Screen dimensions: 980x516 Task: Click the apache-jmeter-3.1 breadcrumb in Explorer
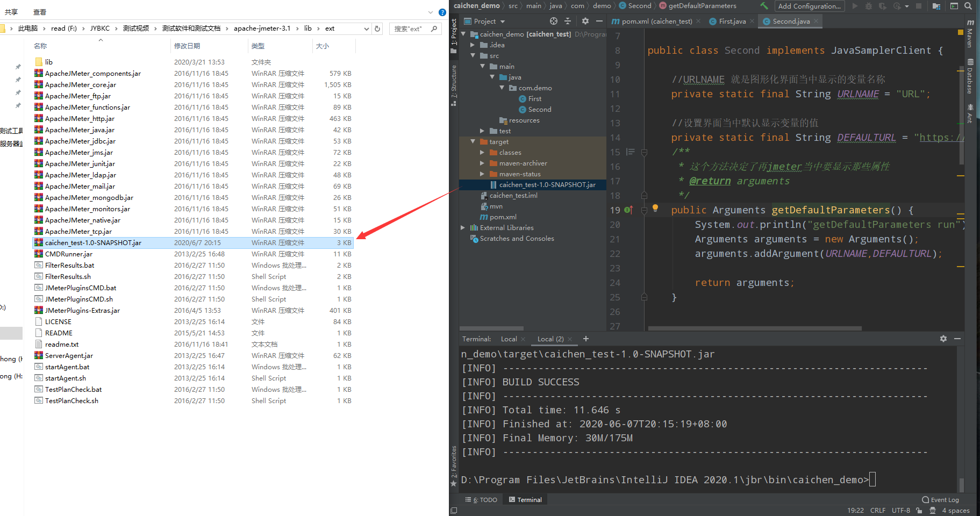click(x=262, y=28)
